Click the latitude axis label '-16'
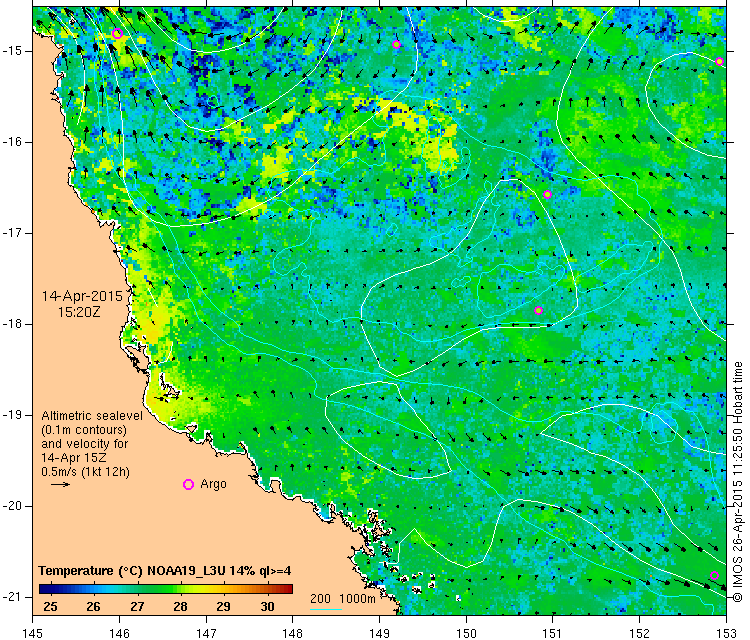This screenshot has width=750, height=640. [11, 142]
